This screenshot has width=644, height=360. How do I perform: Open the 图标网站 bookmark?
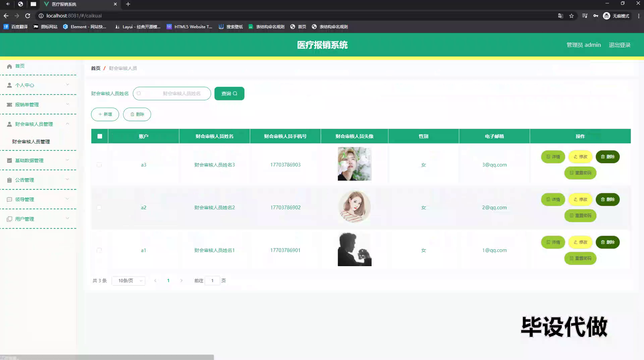pyautogui.click(x=45, y=27)
